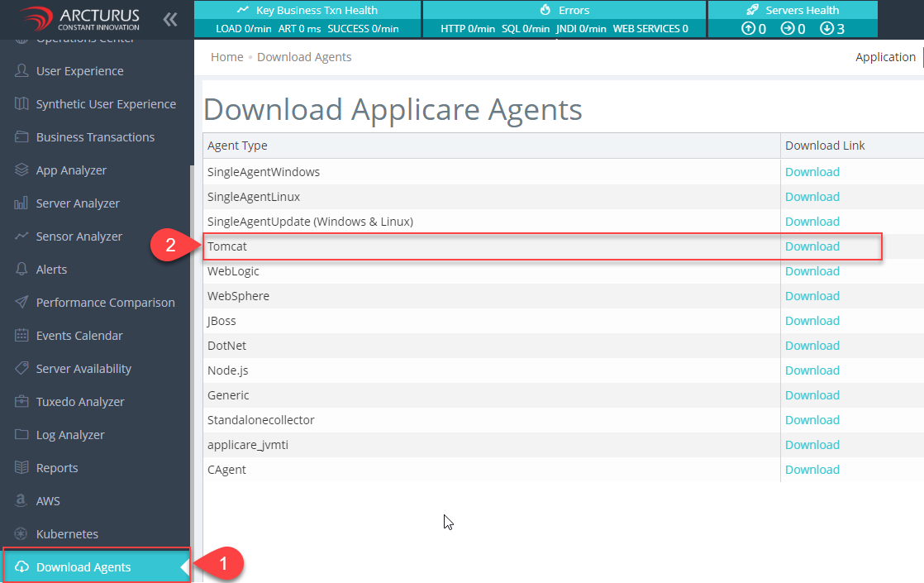Open Business Transactions menu item
The height and width of the screenshot is (583, 924).
coord(95,136)
